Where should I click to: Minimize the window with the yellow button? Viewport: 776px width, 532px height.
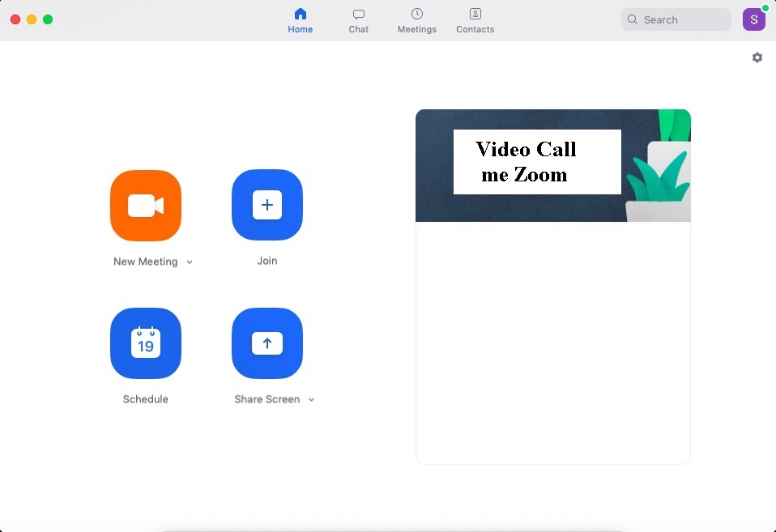32,19
